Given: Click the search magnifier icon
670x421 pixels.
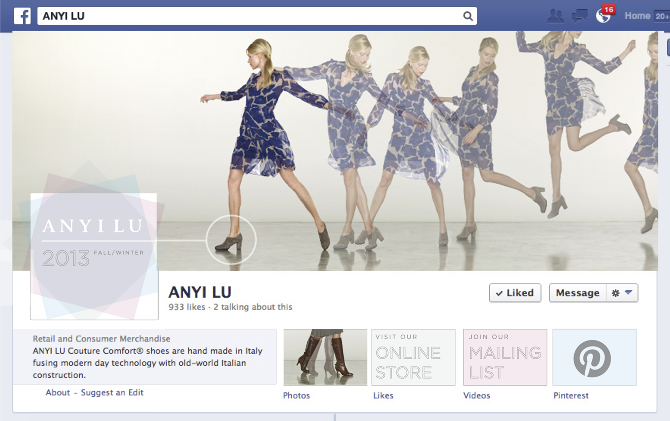Looking at the screenshot, I should (x=468, y=17).
